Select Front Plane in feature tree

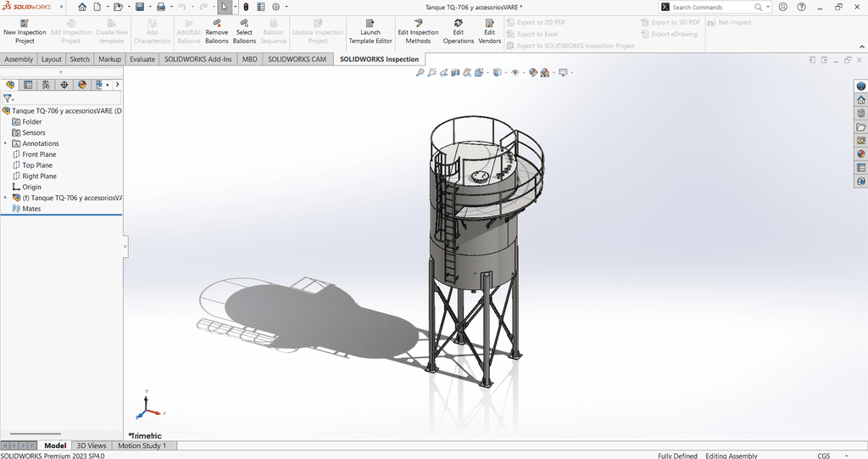pyautogui.click(x=39, y=154)
